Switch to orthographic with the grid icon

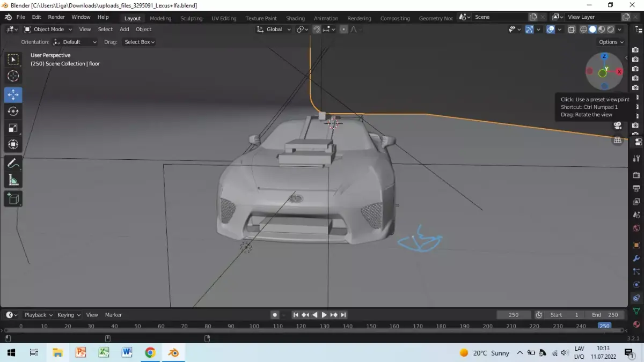point(618,140)
